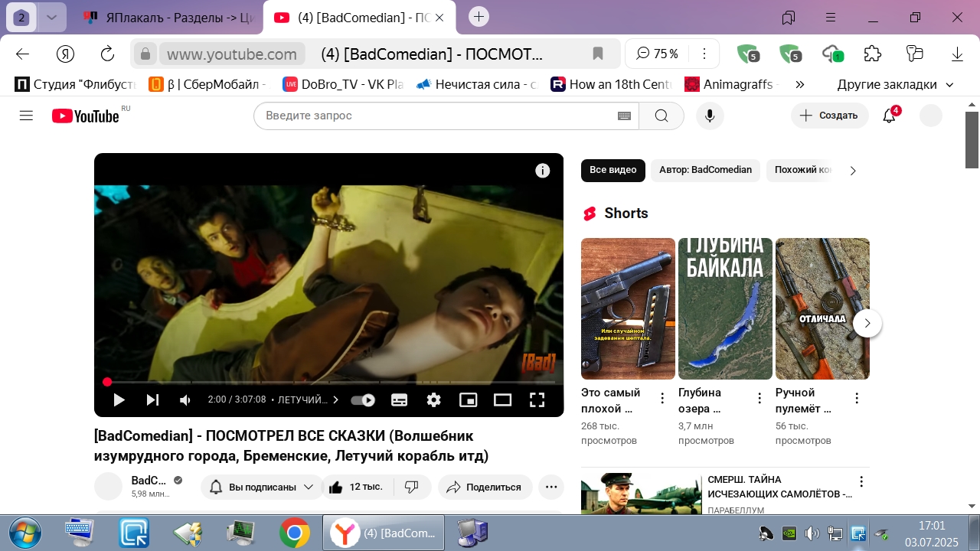Open the browser main menu

(831, 17)
